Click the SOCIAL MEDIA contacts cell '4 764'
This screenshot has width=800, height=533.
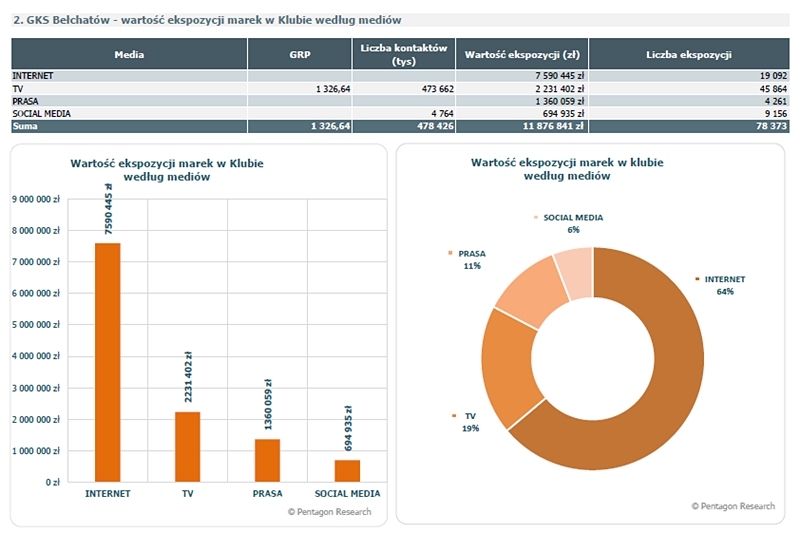(442, 113)
